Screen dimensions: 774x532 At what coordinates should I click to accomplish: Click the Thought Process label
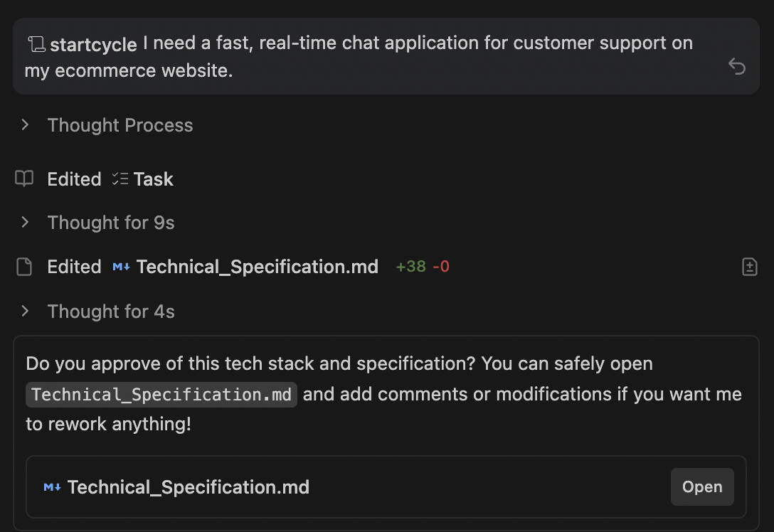(x=120, y=125)
